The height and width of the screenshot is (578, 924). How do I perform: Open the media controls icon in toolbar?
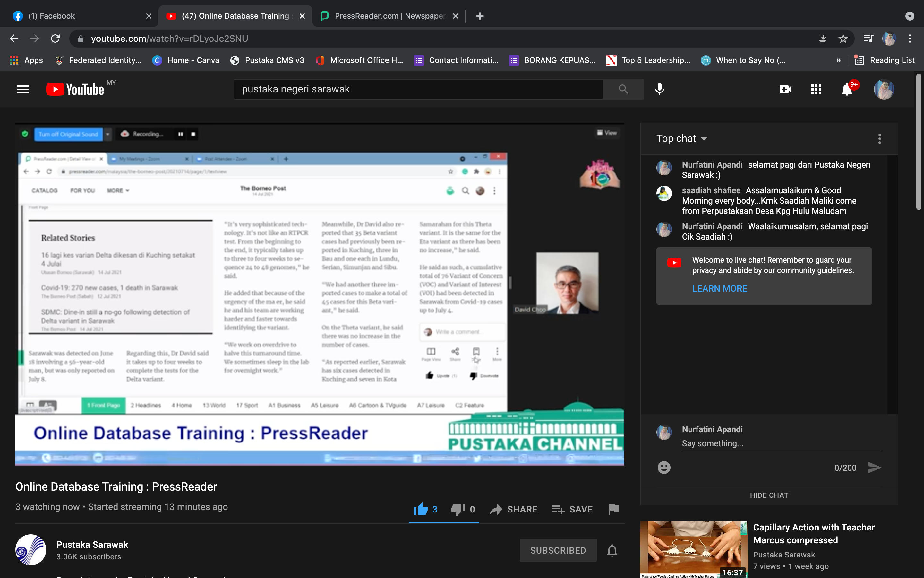tap(868, 39)
